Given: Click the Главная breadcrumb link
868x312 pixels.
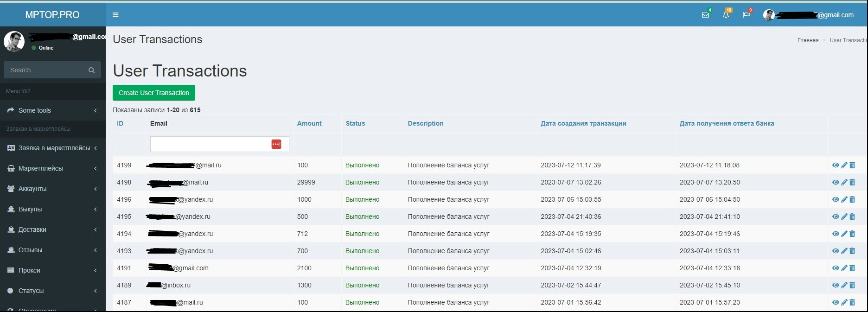Looking at the screenshot, I should pyautogui.click(x=808, y=40).
